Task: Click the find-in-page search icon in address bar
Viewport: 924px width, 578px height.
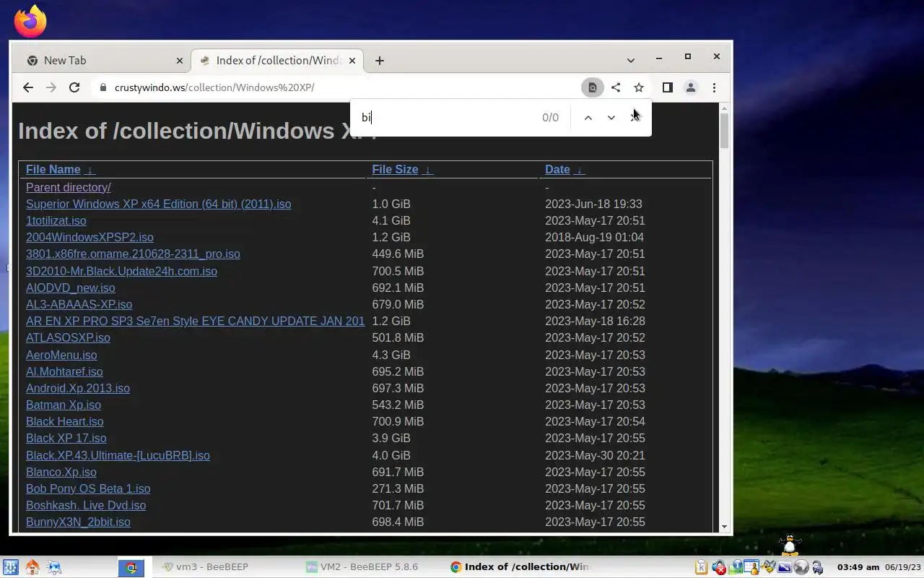Action: click(592, 87)
